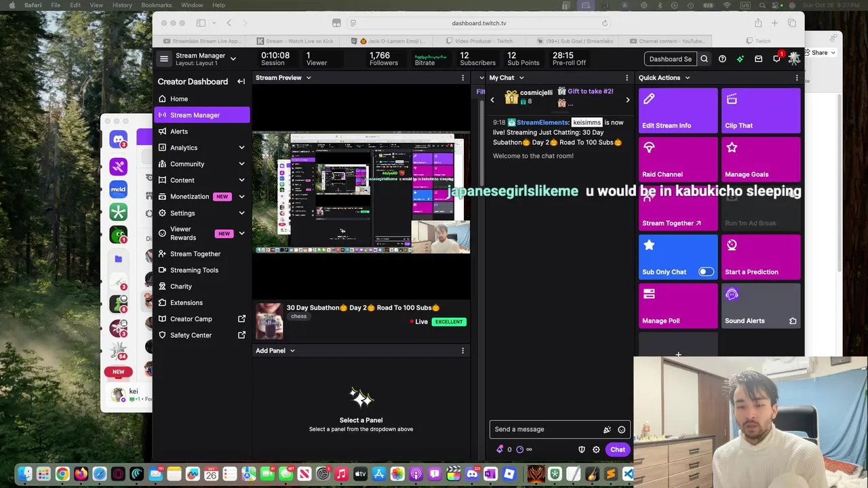
Task: Open the Safari File menu
Action: pos(56,5)
